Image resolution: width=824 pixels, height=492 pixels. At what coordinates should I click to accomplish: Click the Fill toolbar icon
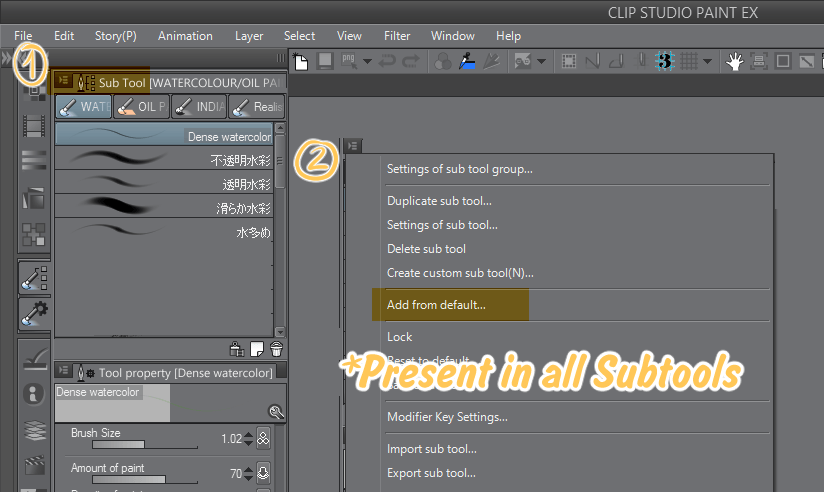pyautogui.click(x=465, y=61)
